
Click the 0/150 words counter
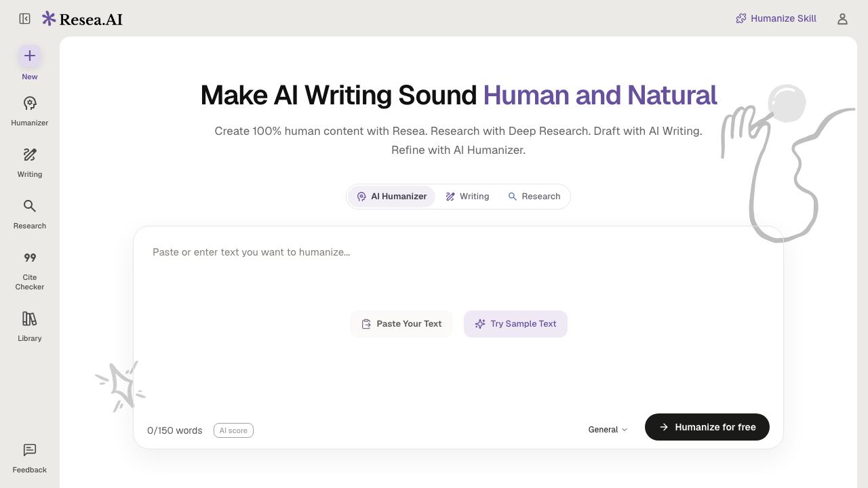[175, 430]
